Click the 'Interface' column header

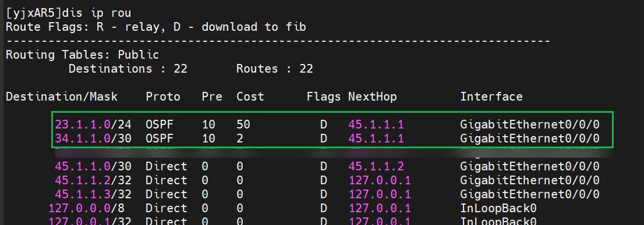tap(491, 97)
